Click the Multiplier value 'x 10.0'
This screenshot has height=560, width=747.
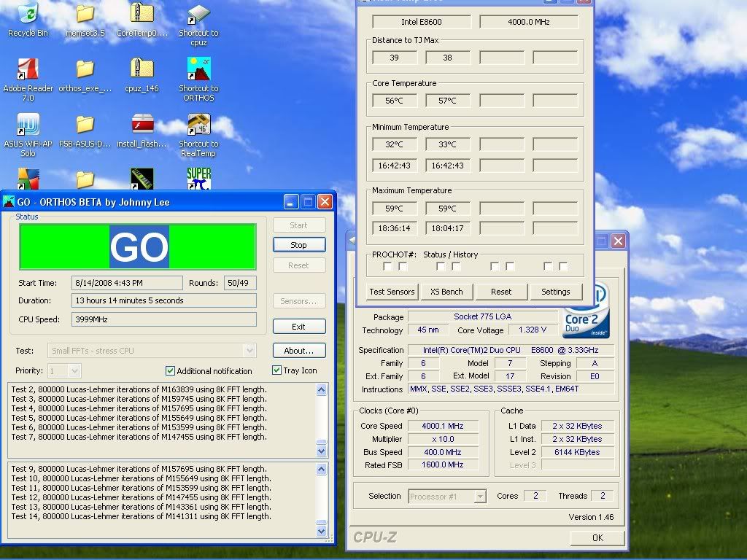tap(443, 439)
